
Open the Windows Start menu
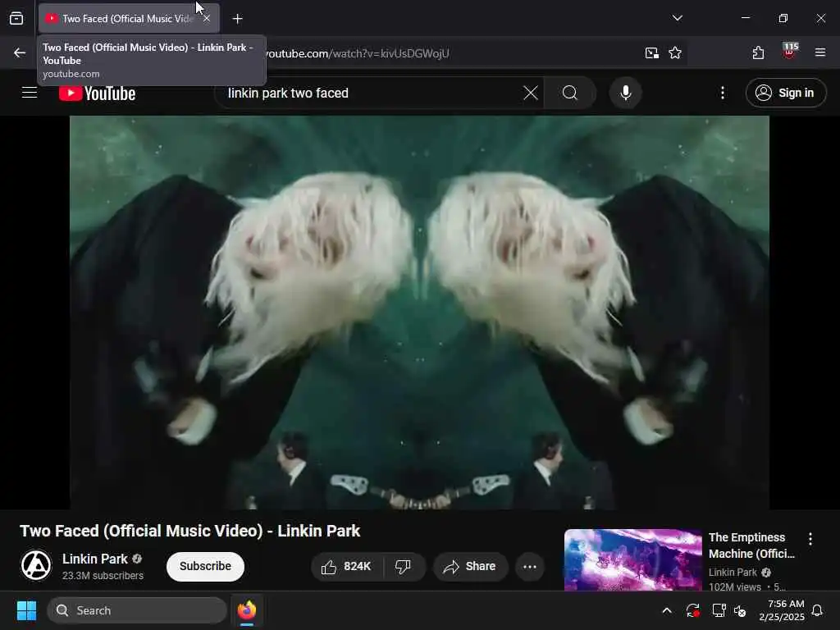(x=26, y=610)
